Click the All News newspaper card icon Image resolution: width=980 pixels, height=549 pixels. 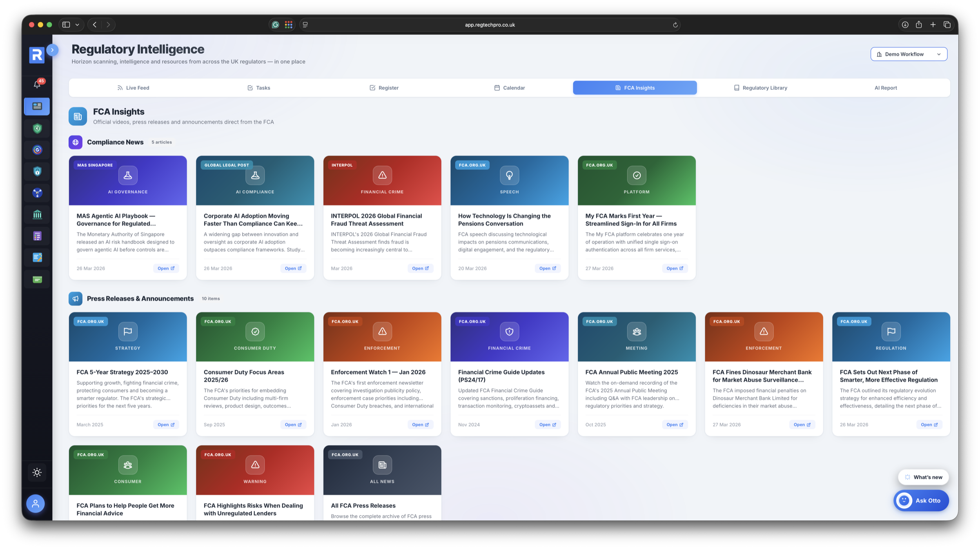pos(382,465)
